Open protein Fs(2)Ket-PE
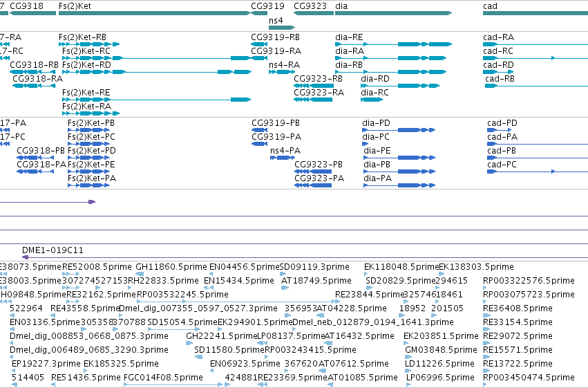588x388 pixels. 89,172
